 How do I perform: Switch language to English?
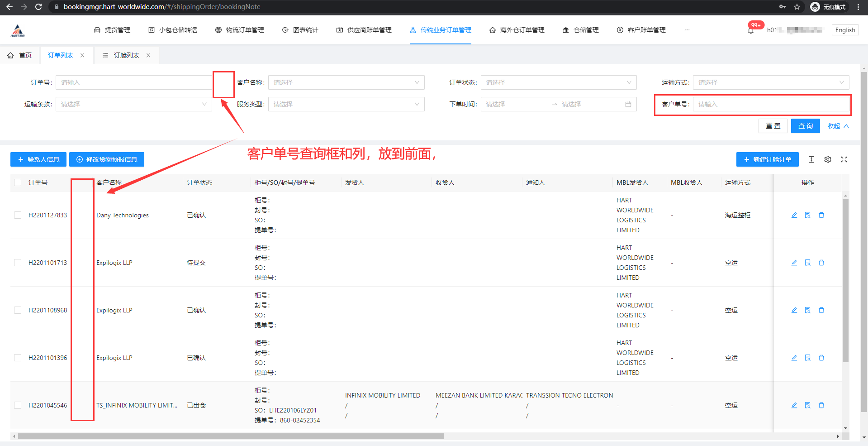(x=845, y=30)
